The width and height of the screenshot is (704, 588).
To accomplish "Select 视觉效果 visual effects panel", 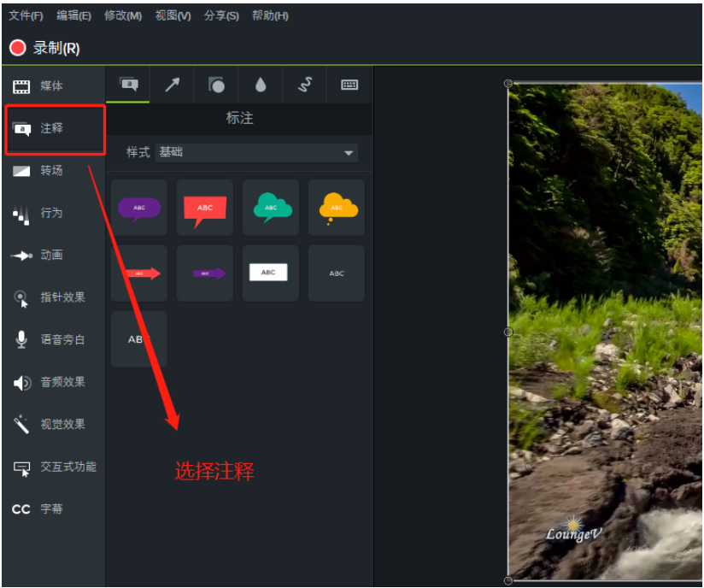I will click(x=53, y=425).
